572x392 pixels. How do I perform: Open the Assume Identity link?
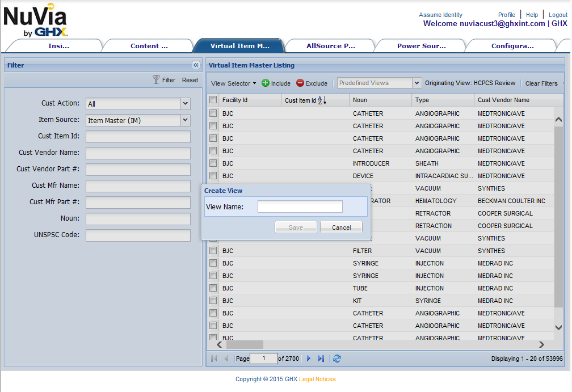(440, 15)
